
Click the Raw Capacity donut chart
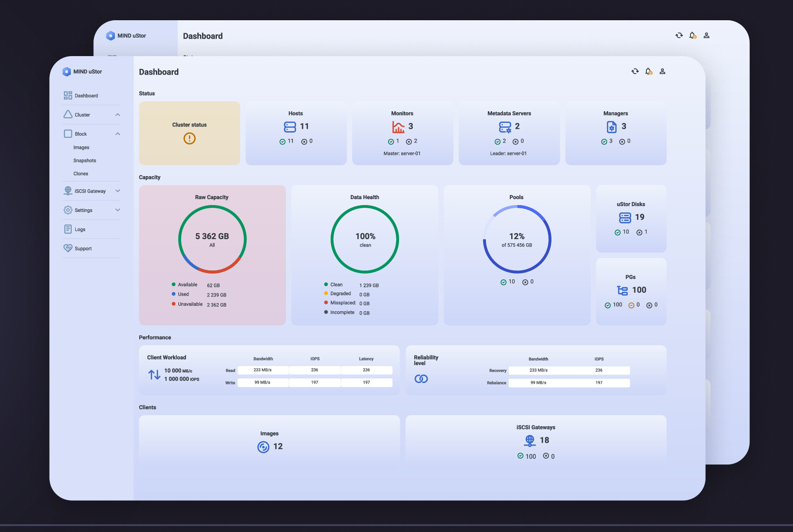tap(212, 239)
